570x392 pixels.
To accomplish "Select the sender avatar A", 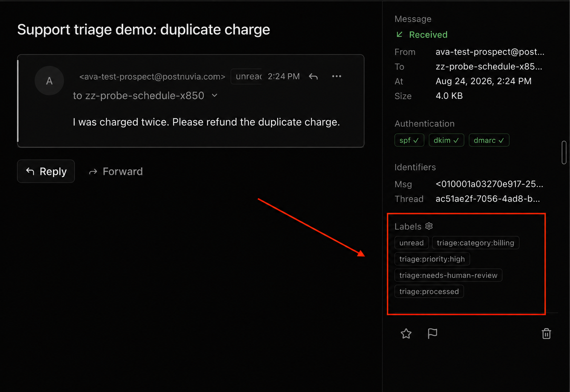I will tap(49, 81).
